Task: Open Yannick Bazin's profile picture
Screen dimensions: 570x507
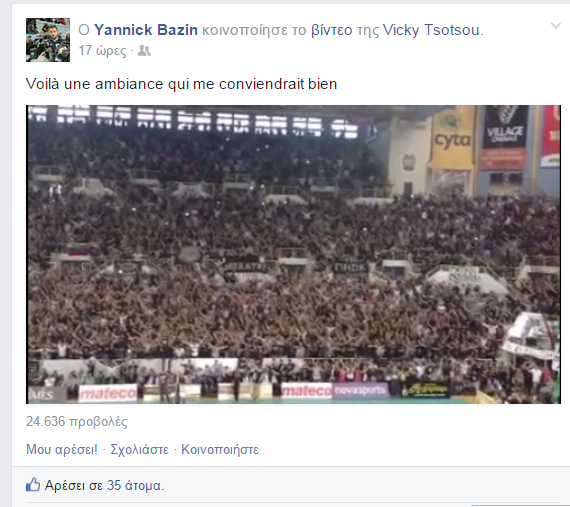Action: [x=48, y=40]
